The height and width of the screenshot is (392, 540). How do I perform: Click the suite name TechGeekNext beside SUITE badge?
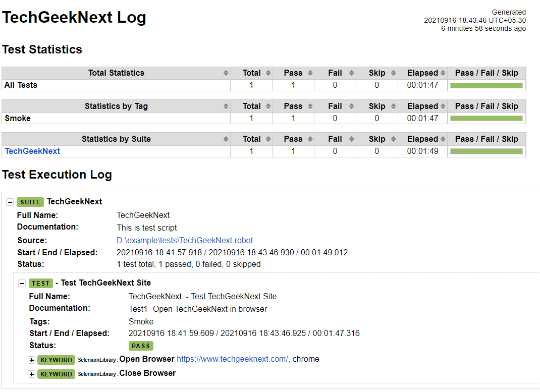(x=74, y=202)
